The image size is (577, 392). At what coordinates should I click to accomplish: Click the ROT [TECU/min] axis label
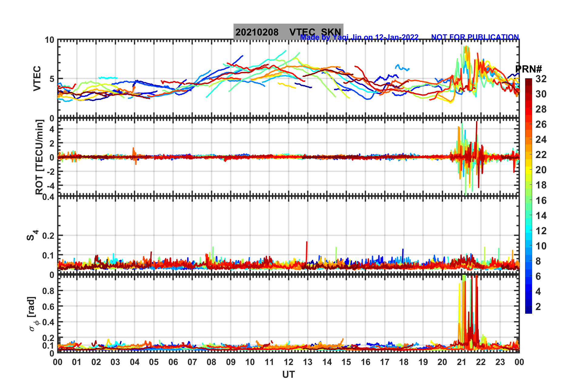39,157
